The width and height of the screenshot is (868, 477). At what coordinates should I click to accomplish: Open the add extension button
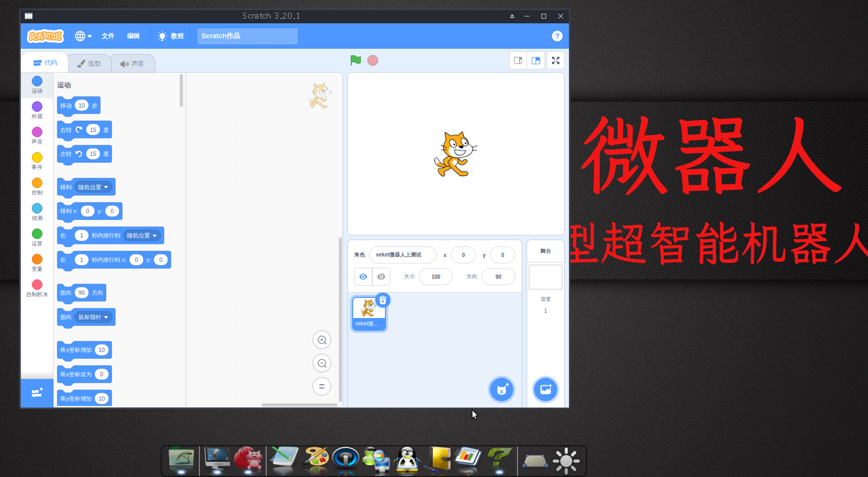[x=37, y=393]
